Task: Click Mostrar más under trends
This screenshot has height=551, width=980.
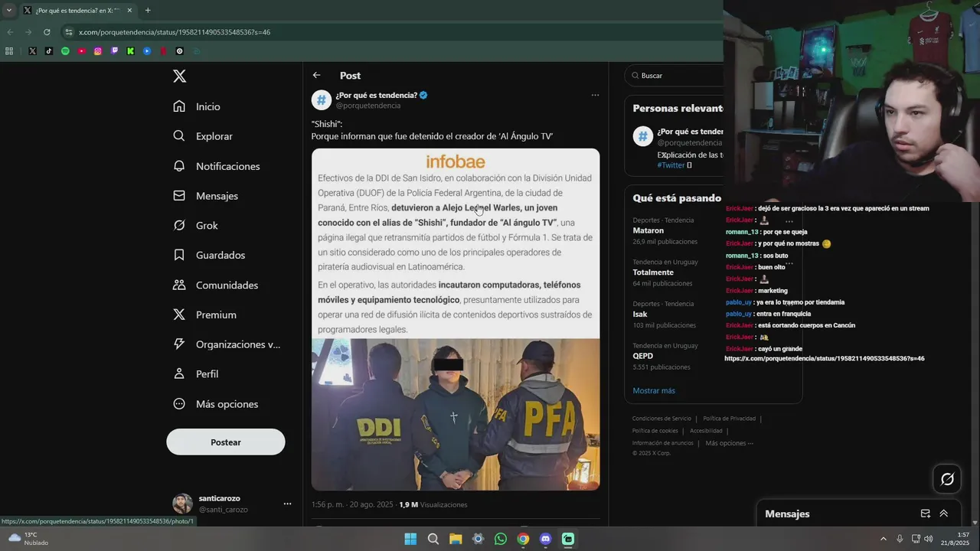Action: (x=654, y=390)
